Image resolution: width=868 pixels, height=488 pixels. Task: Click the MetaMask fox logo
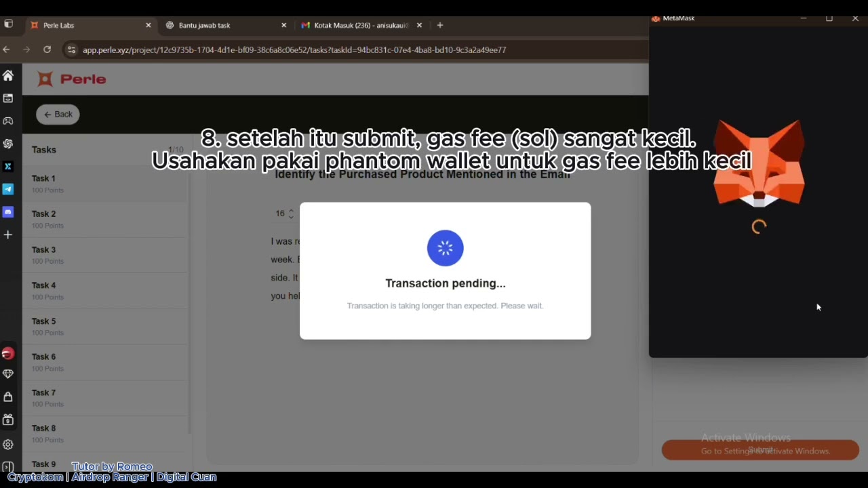tap(759, 163)
